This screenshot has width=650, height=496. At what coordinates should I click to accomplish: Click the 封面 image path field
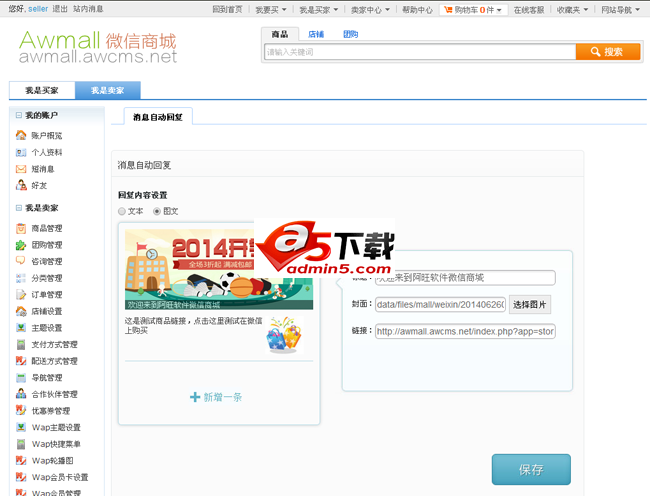(440, 305)
